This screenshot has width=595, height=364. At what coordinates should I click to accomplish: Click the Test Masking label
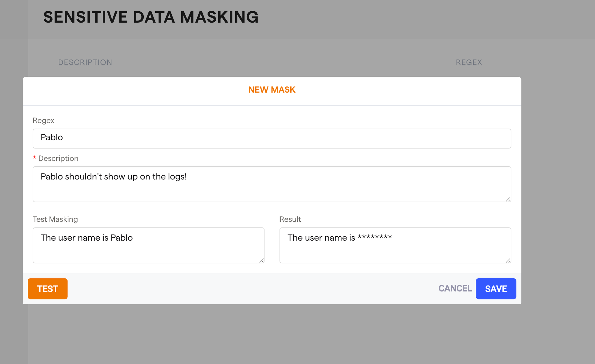click(x=55, y=219)
